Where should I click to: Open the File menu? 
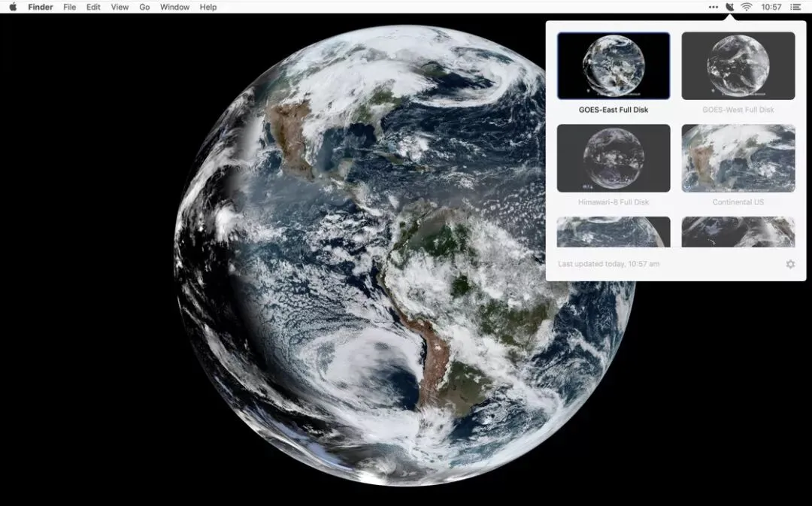click(x=69, y=8)
